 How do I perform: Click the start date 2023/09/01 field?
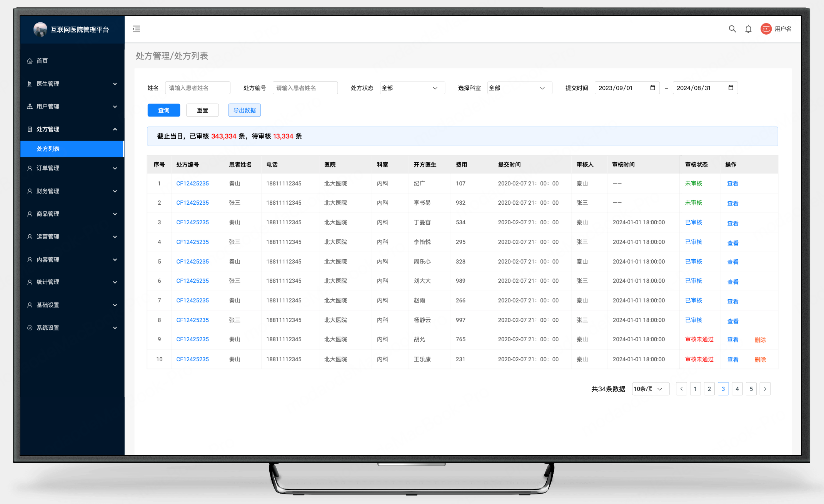627,88
